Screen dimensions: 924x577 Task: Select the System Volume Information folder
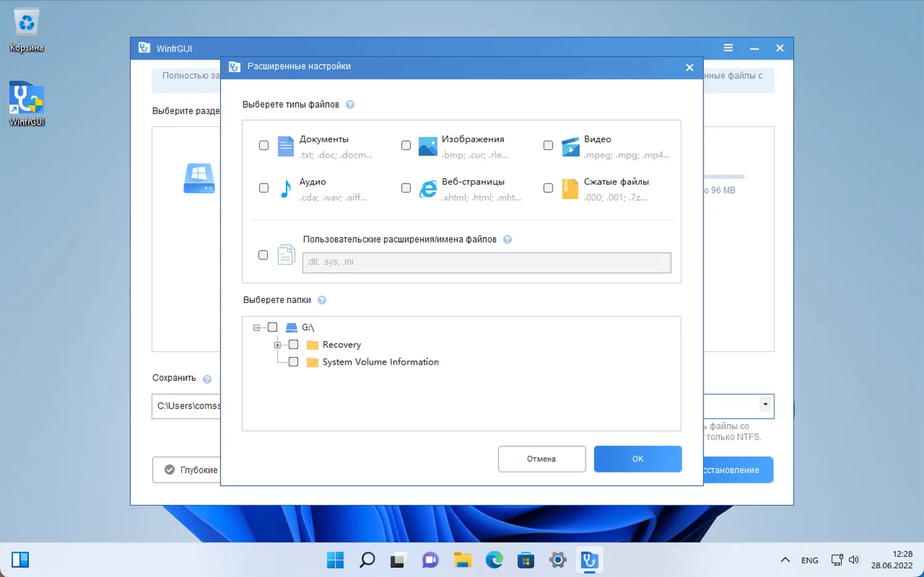381,362
